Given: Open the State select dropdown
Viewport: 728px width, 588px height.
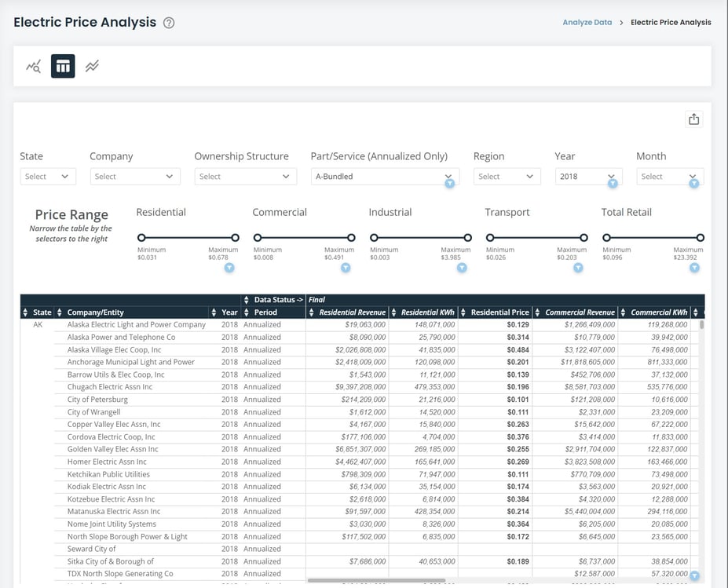Looking at the screenshot, I should pos(48,177).
